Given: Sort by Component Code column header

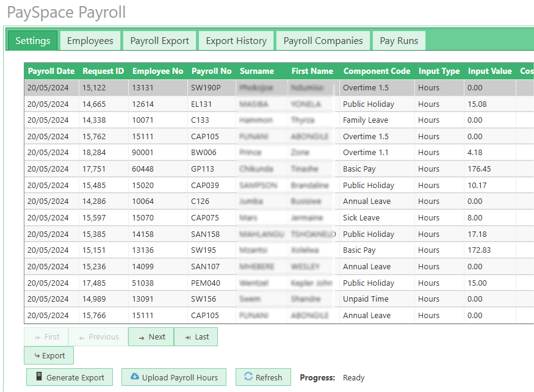Looking at the screenshot, I should [x=377, y=71].
